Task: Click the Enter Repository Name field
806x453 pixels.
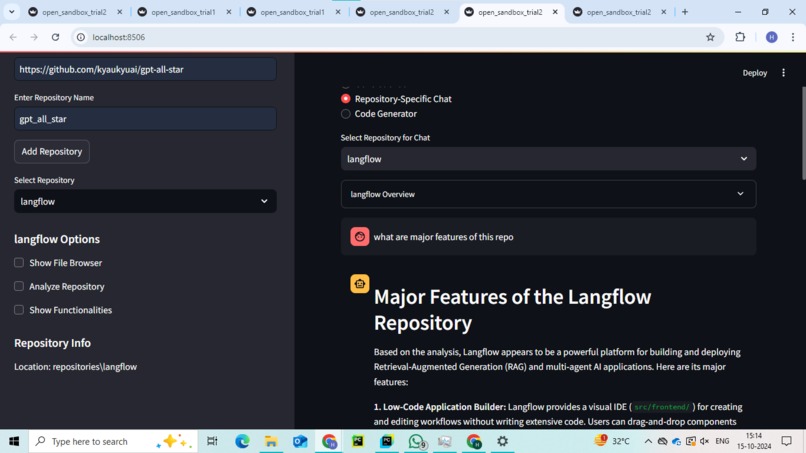Action: click(x=145, y=119)
